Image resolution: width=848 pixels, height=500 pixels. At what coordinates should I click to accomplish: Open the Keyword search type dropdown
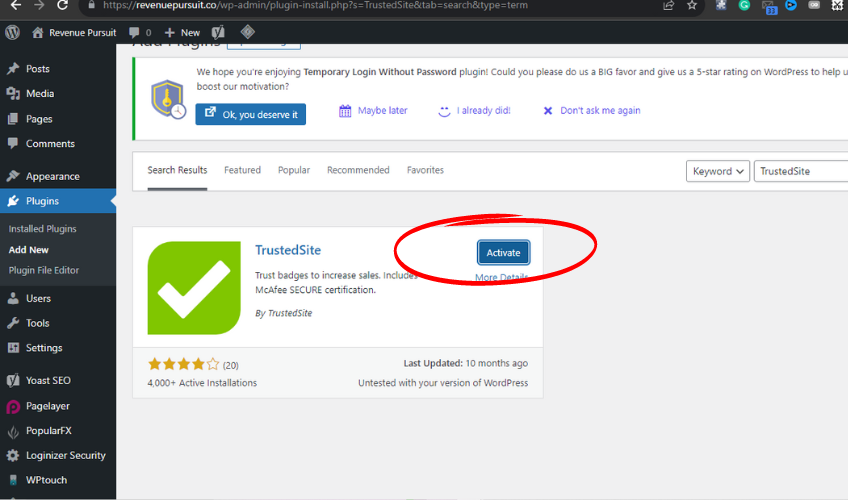pyautogui.click(x=718, y=171)
